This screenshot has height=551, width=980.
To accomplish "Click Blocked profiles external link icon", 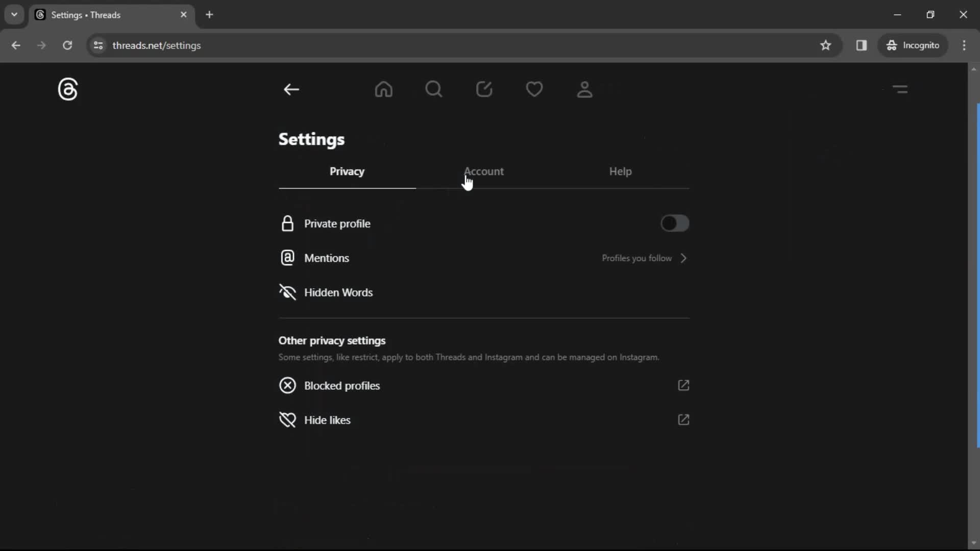I will (x=683, y=385).
